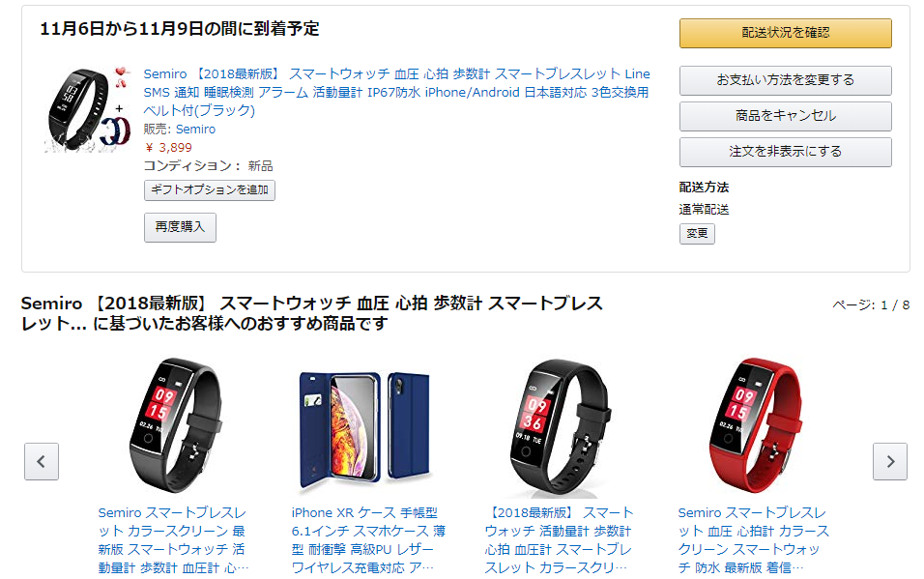This screenshot has height=579, width=924.
Task: Open the ordered Semiro smartwatch product image
Action: point(88,109)
